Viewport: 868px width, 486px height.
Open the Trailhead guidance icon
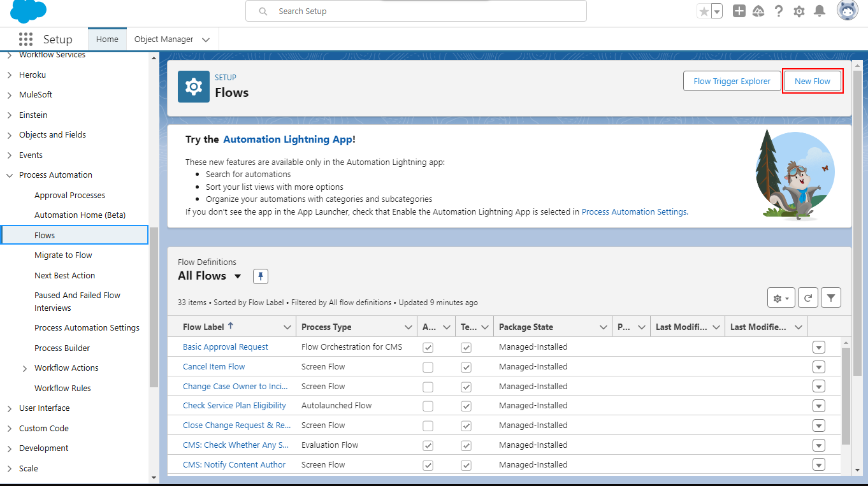[758, 11]
